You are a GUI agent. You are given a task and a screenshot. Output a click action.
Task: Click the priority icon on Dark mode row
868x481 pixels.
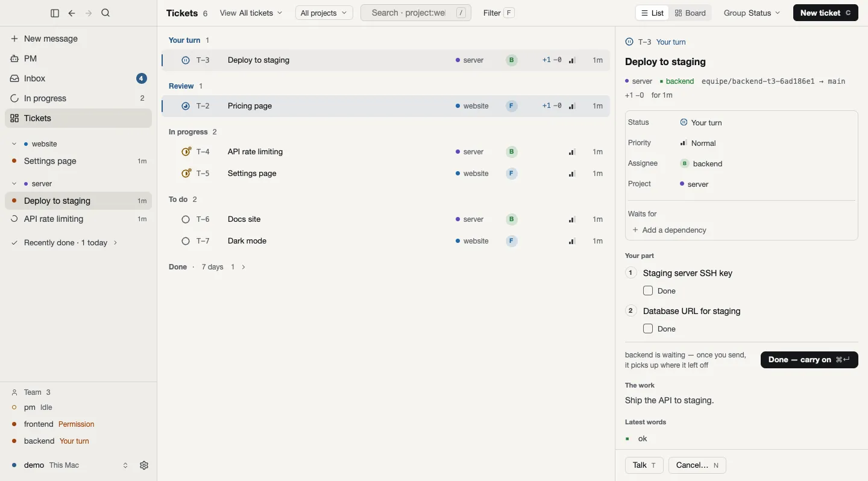coord(573,241)
